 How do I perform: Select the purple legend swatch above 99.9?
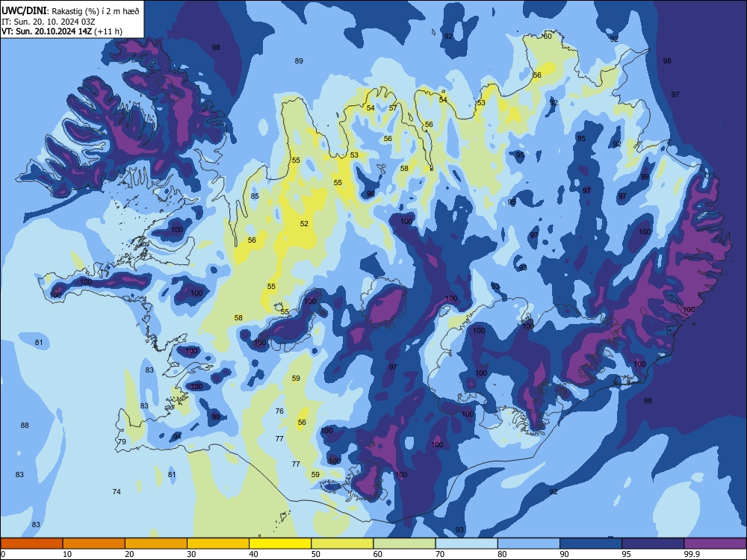pos(715,544)
